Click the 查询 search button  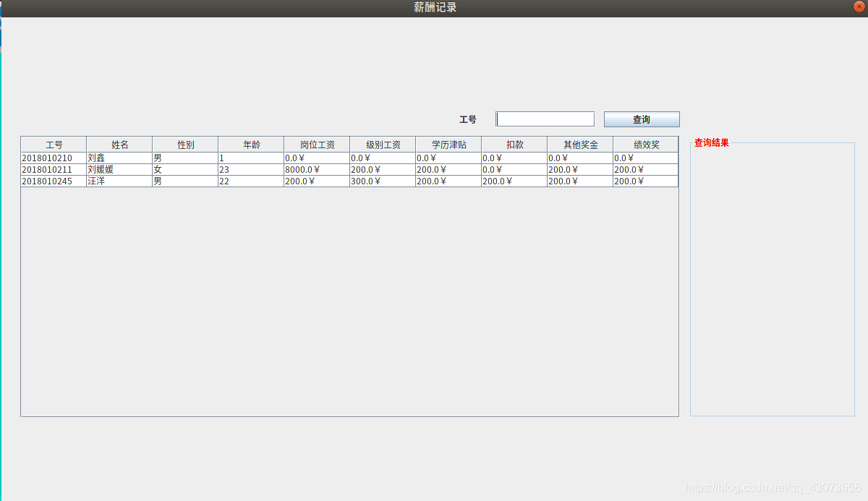(642, 119)
